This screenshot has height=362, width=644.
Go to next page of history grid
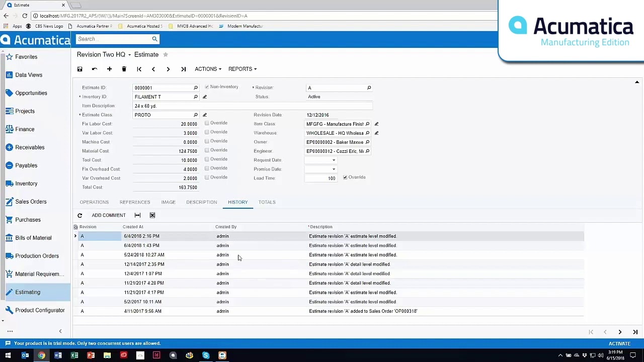[x=620, y=332]
